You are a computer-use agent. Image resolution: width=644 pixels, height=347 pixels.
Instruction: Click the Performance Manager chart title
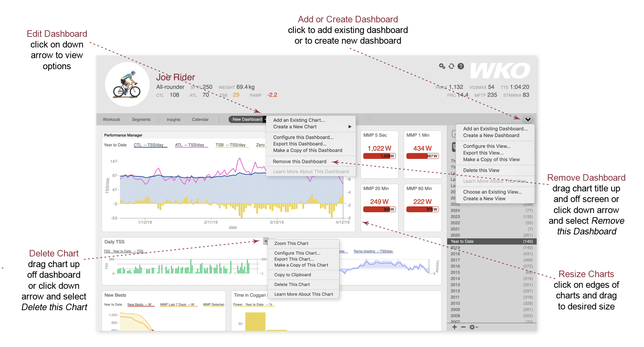click(123, 135)
